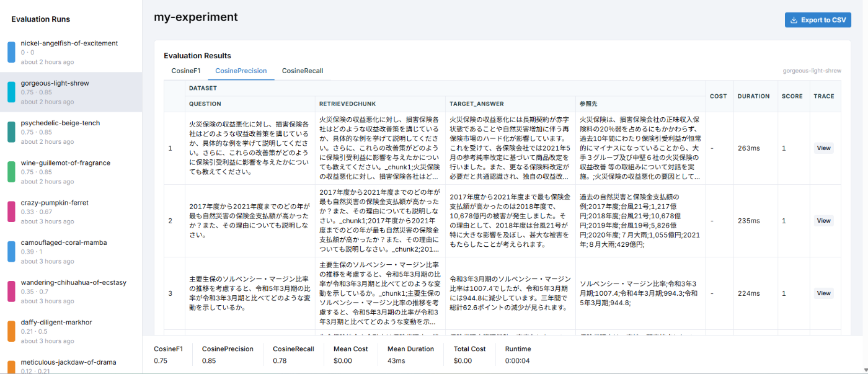This screenshot has width=868, height=374.
Task: Open the nickel-angelfish-of-excitement run
Action: point(71,52)
